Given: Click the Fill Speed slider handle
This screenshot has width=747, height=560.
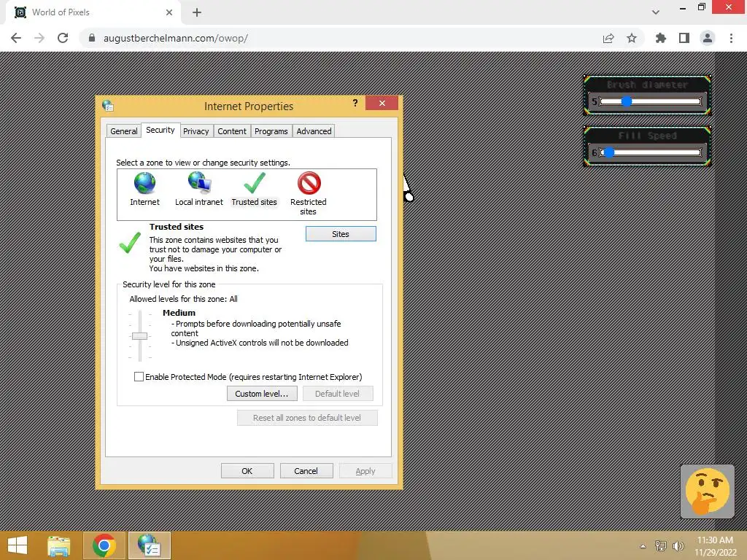Looking at the screenshot, I should coord(609,152).
